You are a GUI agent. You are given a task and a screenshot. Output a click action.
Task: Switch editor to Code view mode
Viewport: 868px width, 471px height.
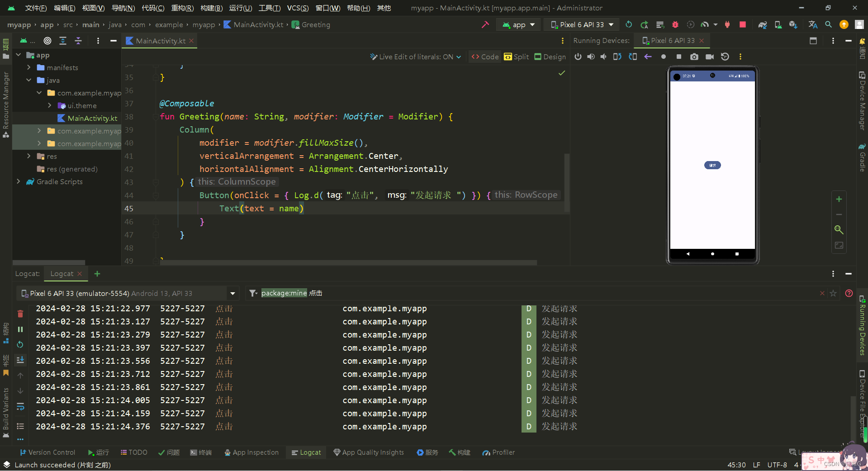[x=485, y=57]
